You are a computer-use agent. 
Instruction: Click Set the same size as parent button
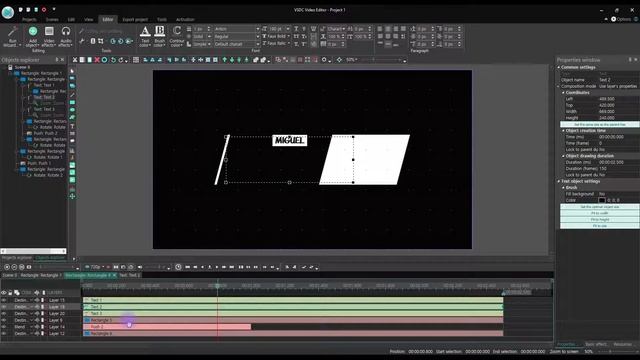600,124
